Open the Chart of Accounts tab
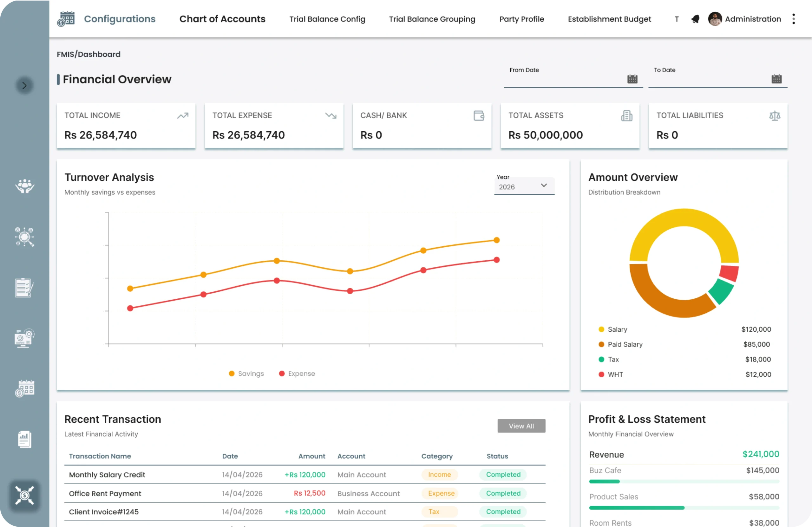This screenshot has width=812, height=527. [222, 19]
